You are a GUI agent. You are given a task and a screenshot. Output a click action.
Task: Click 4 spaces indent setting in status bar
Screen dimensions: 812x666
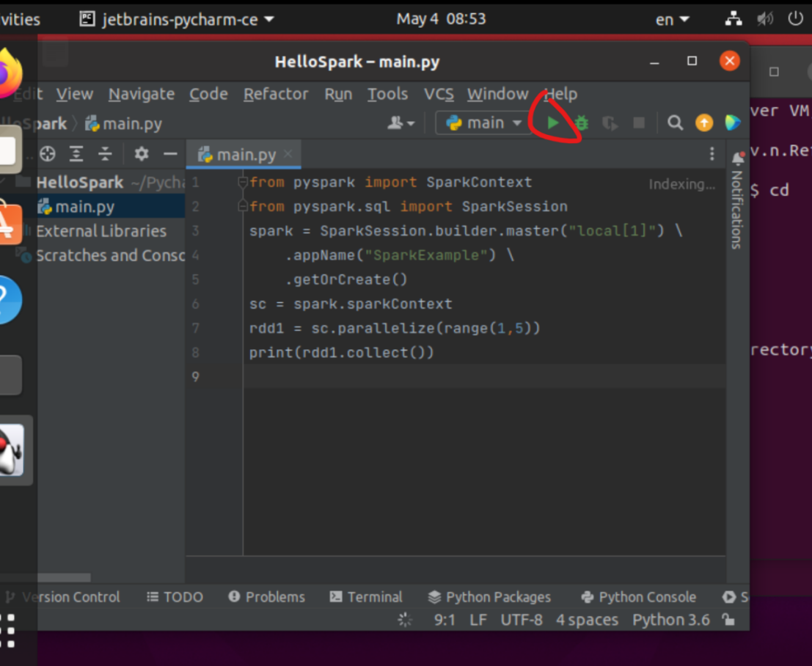pyautogui.click(x=588, y=620)
